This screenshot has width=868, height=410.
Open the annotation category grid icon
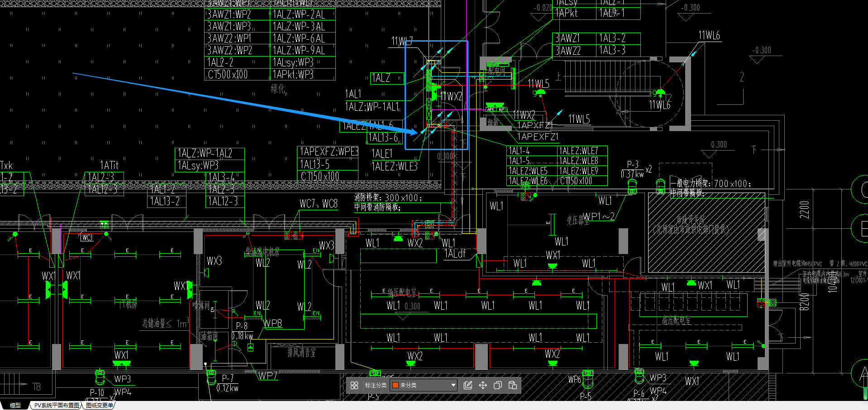(x=354, y=385)
